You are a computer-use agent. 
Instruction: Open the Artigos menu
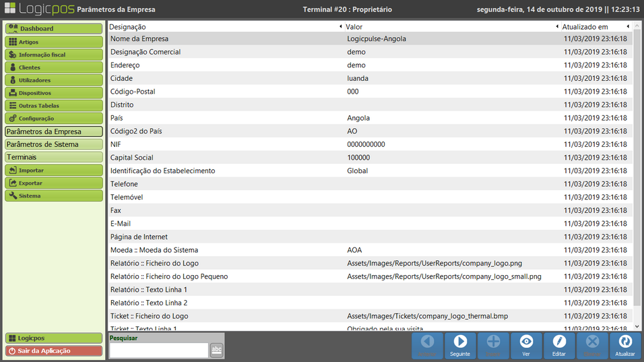tap(54, 42)
